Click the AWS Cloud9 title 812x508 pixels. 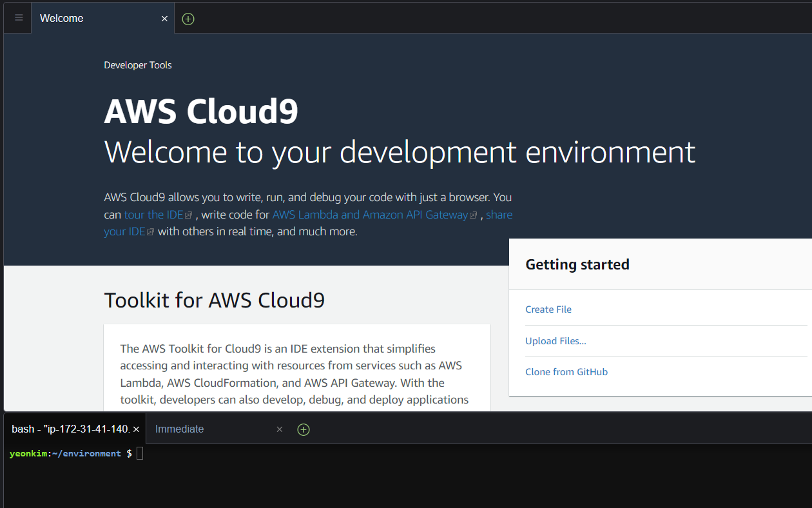[x=201, y=112]
